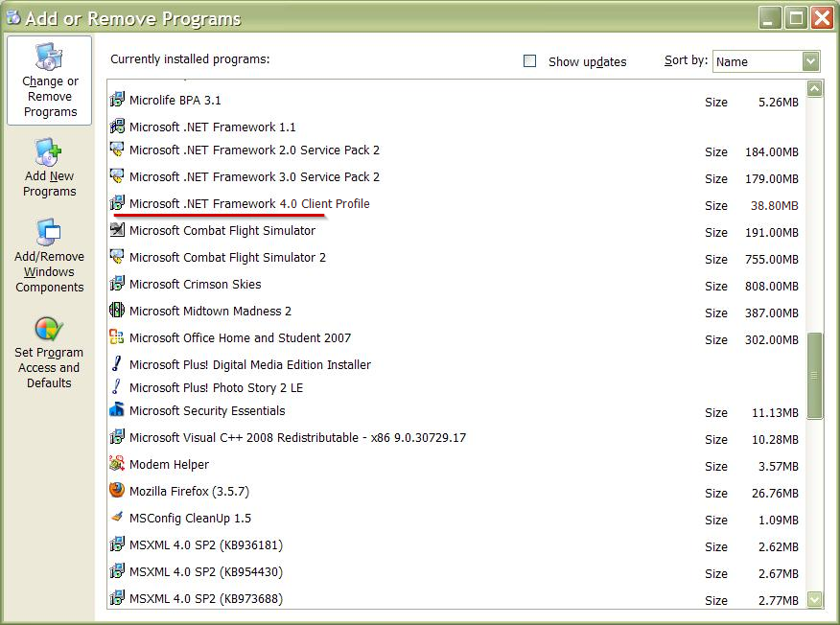Viewport: 840px width, 625px height.
Task: Open Change or Remove Programs view
Action: click(x=50, y=81)
